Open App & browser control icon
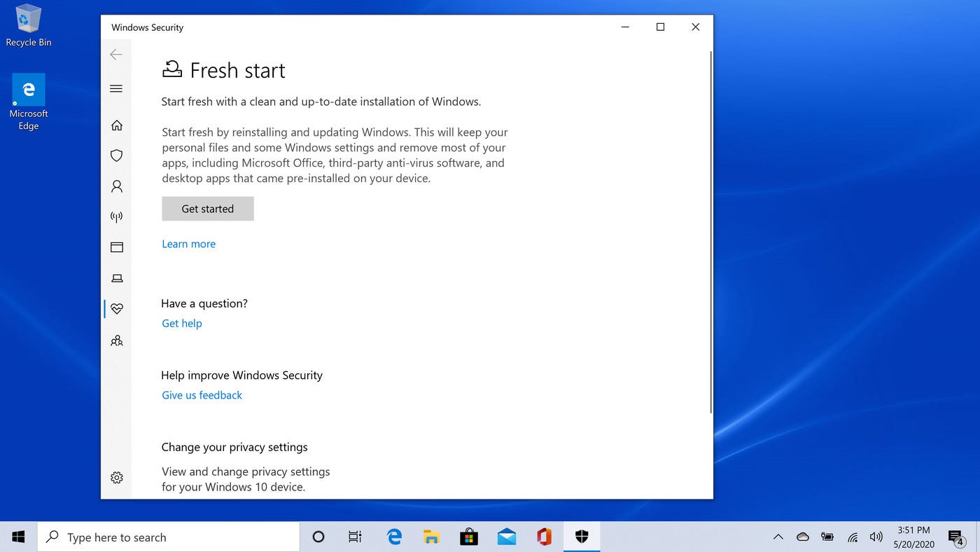This screenshot has width=980, height=552. click(117, 247)
